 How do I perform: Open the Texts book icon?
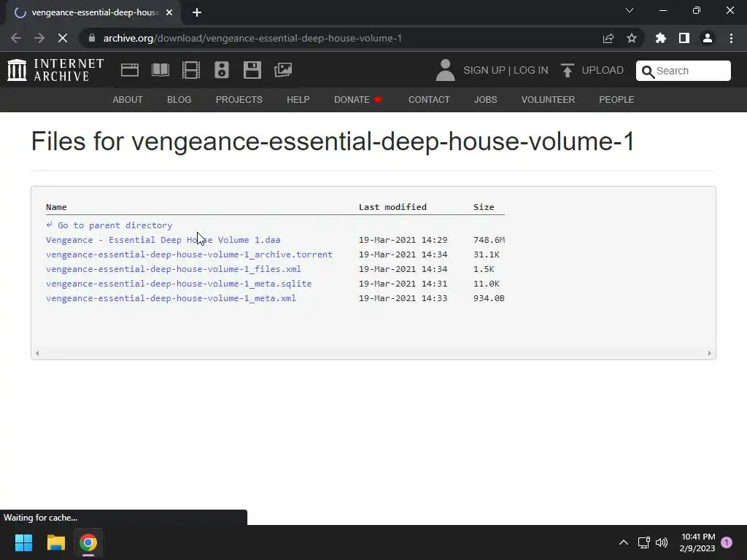[x=160, y=70]
